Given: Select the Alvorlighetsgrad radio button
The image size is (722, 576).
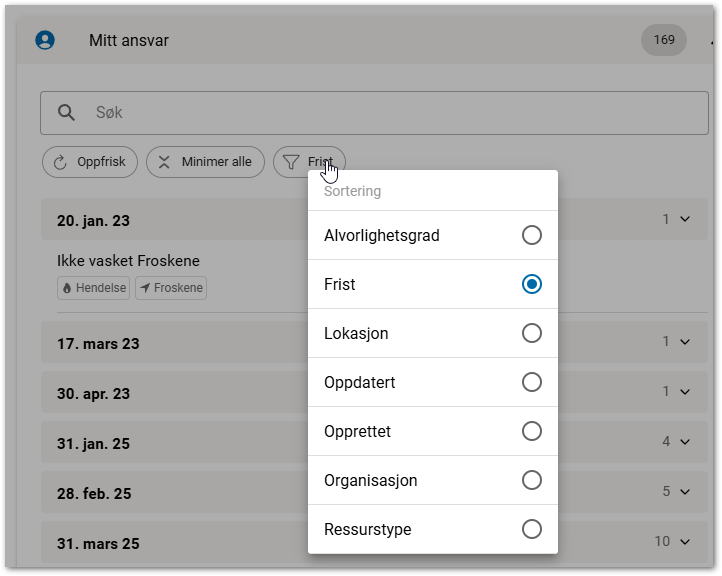Looking at the screenshot, I should tap(532, 235).
